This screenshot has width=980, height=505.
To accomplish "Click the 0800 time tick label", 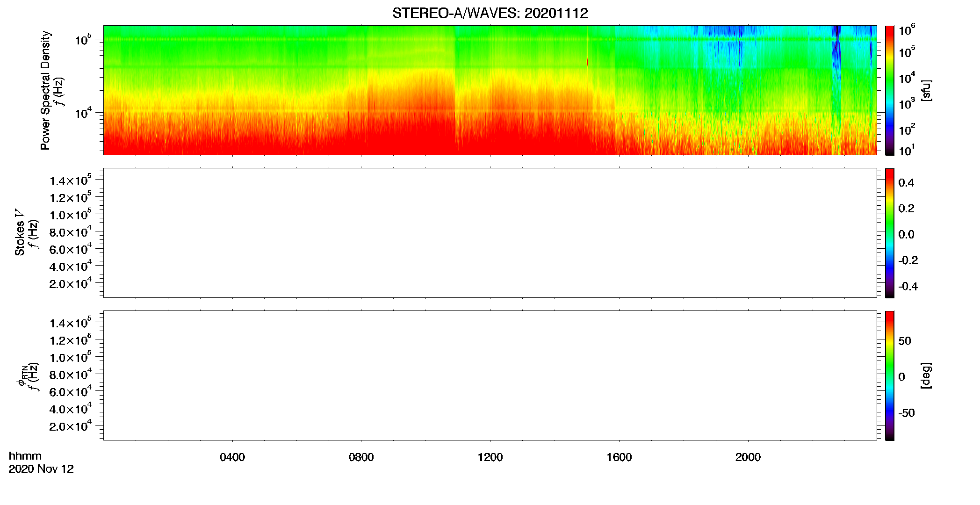I will pos(361,457).
